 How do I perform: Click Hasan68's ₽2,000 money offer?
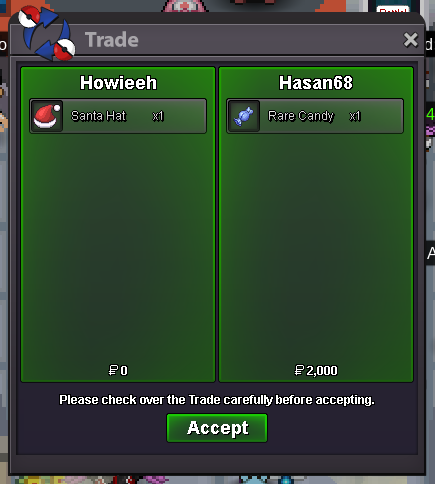point(316,370)
